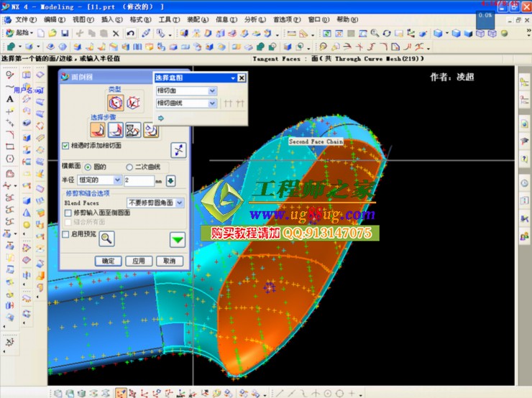Image resolution: width=532 pixels, height=398 pixels.
Task: Click the magnifier preview icon in dialog
Action: (x=106, y=239)
